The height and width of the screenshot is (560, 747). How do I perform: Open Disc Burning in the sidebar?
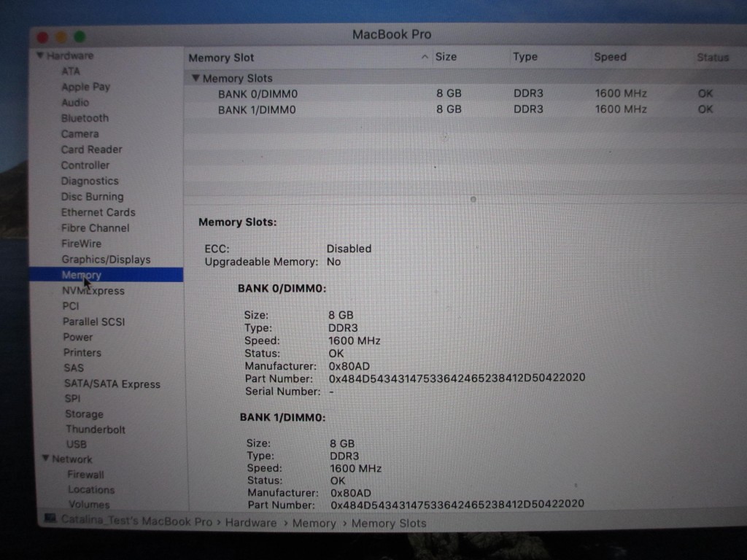click(x=92, y=197)
